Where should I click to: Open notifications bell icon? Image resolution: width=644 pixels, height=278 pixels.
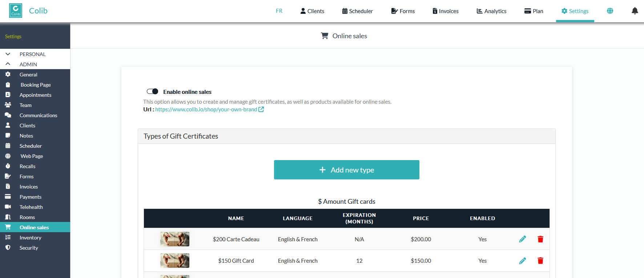(635, 11)
